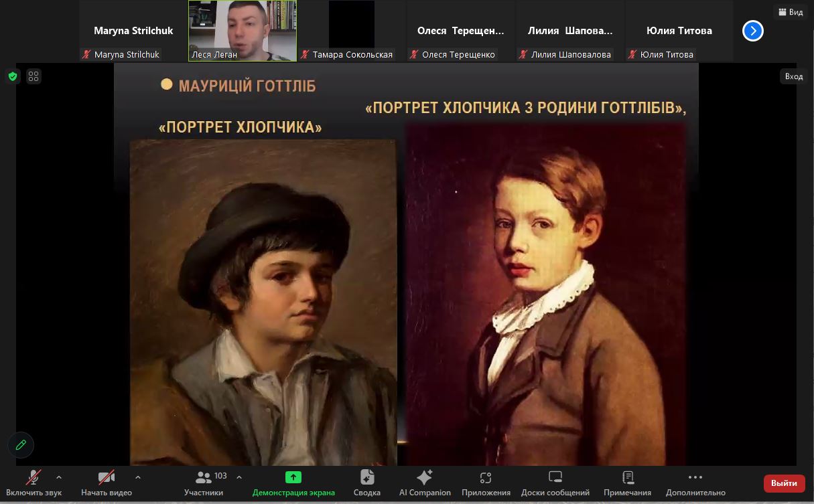Open green shield encryption info icon

(13, 76)
